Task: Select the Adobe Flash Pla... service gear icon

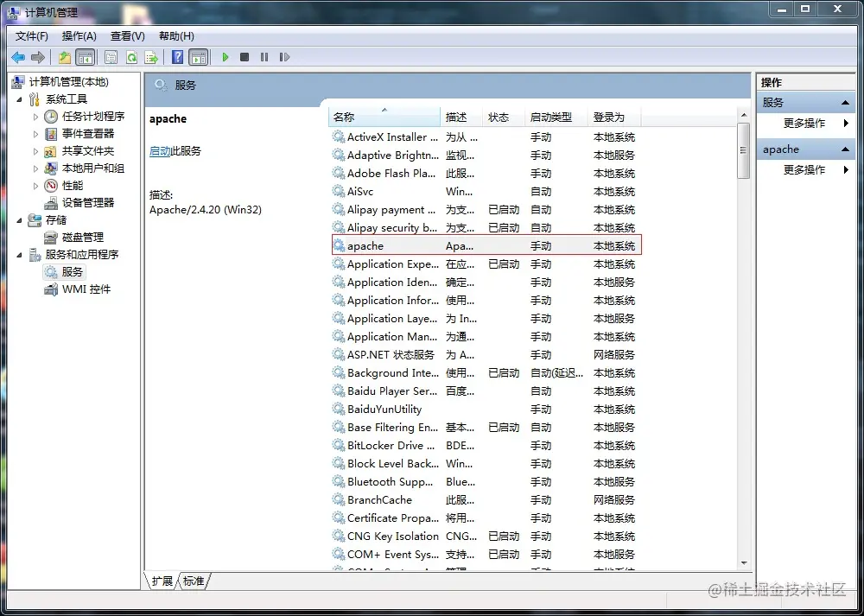Action: [339, 173]
